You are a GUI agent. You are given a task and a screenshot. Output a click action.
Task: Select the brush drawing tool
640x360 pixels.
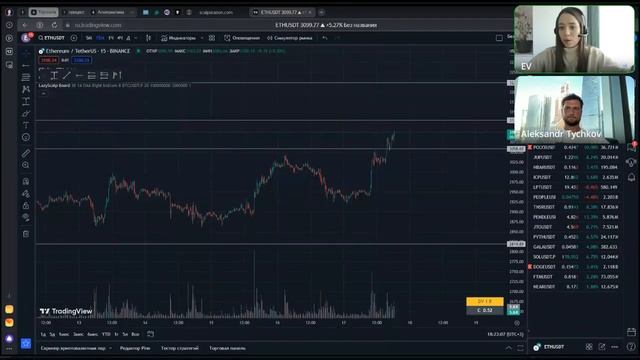26,113
